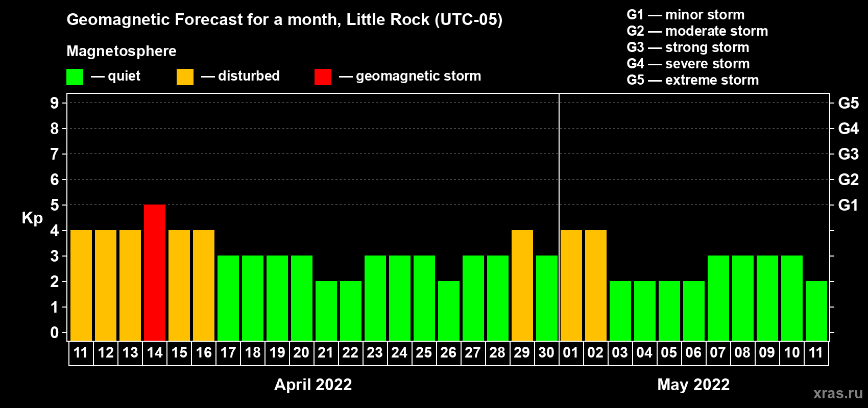Click date cell 02 in May
Viewport: 868px width, 408px height.
tap(596, 353)
